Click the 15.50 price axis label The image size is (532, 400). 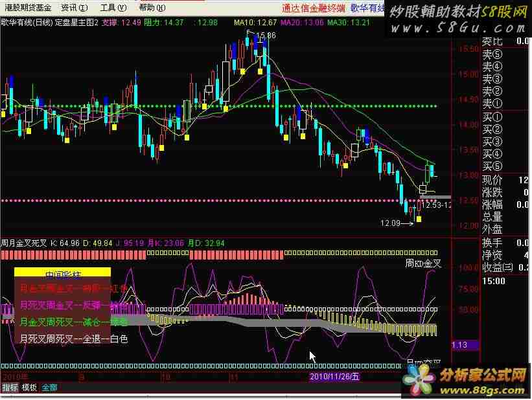[469, 49]
